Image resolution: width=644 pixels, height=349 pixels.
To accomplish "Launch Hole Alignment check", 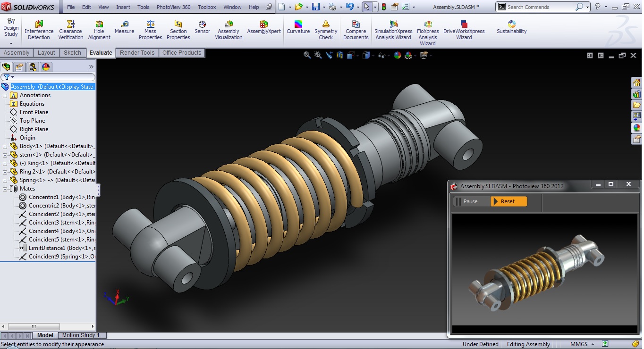I will point(99,30).
